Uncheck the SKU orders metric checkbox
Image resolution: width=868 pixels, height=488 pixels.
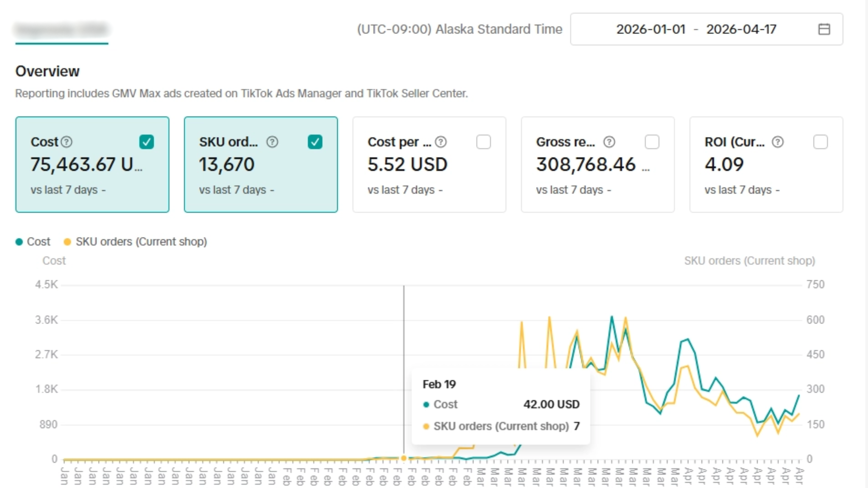pyautogui.click(x=315, y=142)
